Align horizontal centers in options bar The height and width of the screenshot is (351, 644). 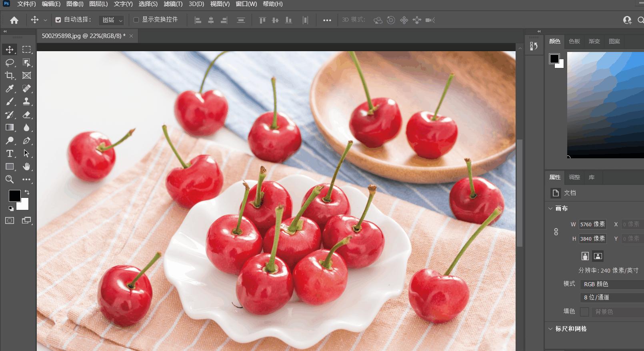tap(211, 20)
